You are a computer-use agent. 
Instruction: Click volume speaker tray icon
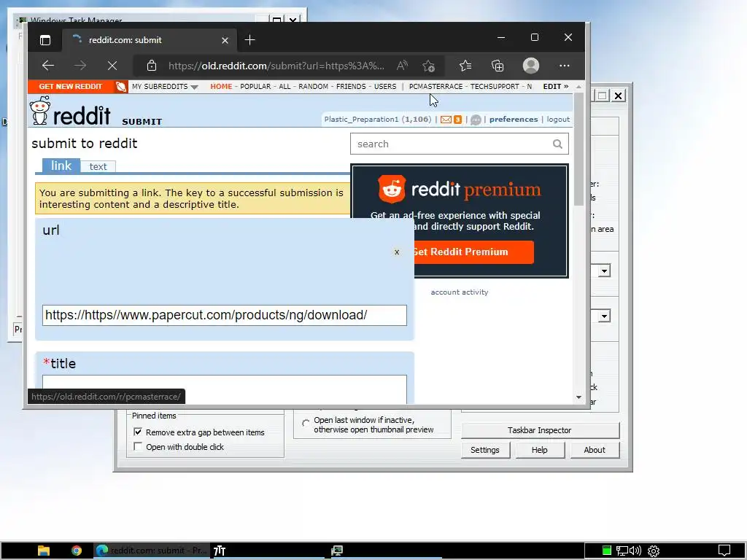click(635, 551)
